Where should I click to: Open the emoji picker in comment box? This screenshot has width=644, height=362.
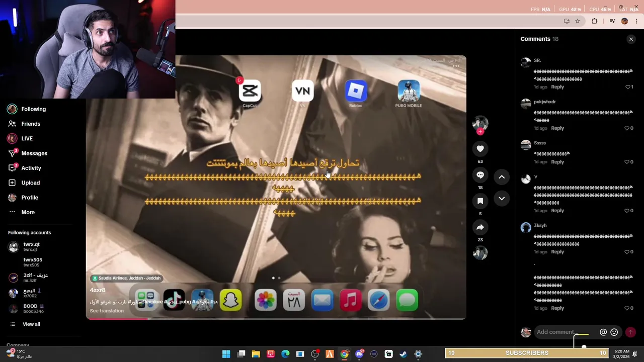point(614,332)
